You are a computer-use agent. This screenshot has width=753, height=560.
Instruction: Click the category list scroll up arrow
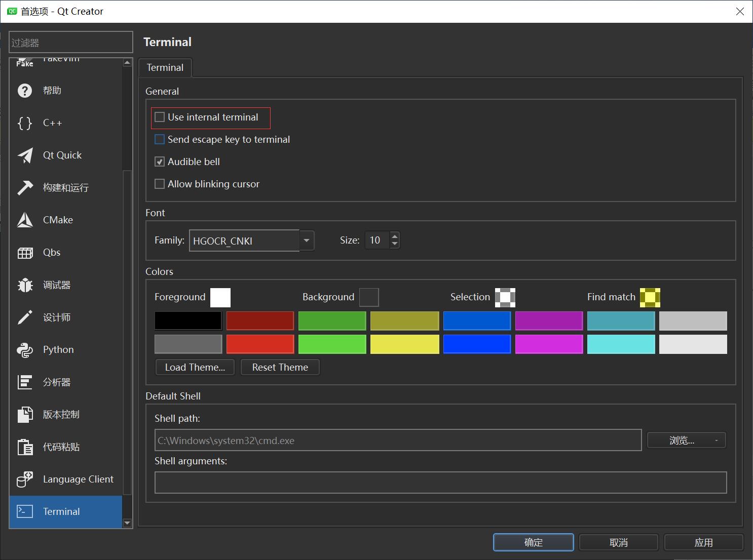(x=127, y=62)
